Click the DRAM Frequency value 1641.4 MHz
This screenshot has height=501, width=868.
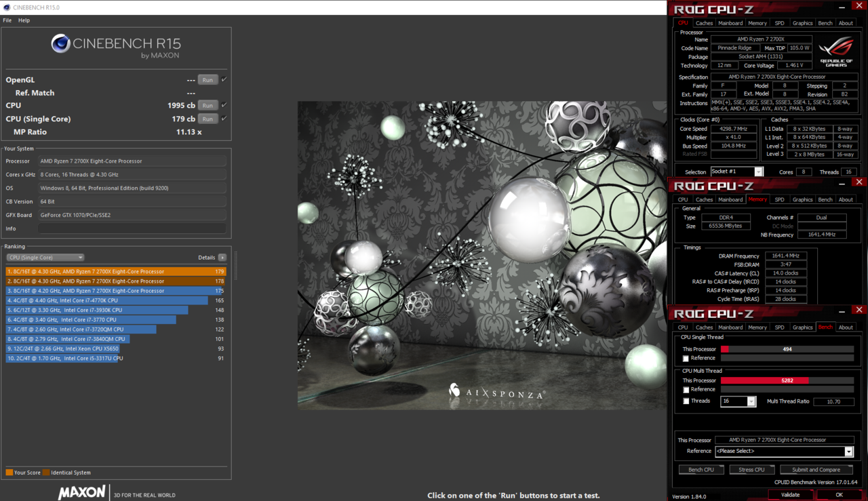785,256
